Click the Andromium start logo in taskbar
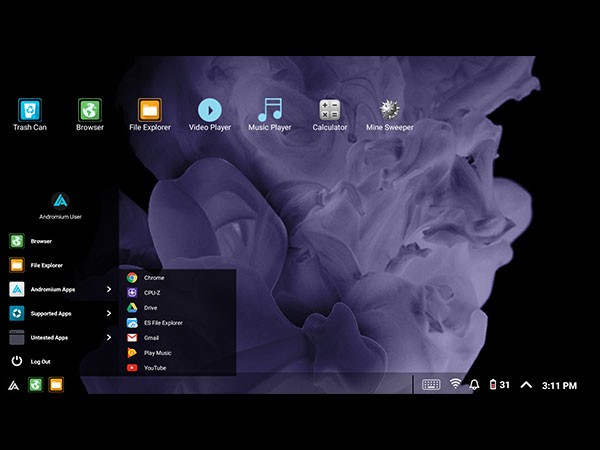600x450 pixels. point(13,385)
